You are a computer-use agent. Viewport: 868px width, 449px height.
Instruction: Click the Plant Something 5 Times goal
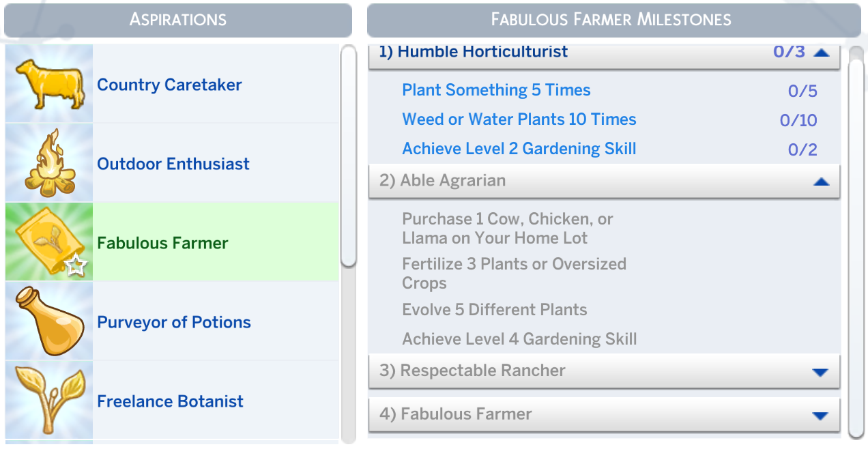coord(496,90)
